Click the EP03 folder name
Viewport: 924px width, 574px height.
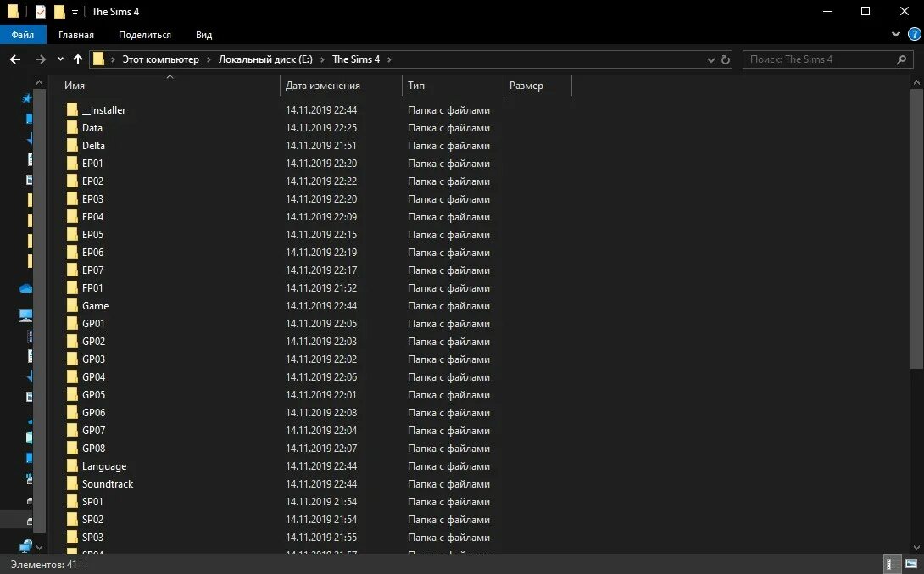92,198
